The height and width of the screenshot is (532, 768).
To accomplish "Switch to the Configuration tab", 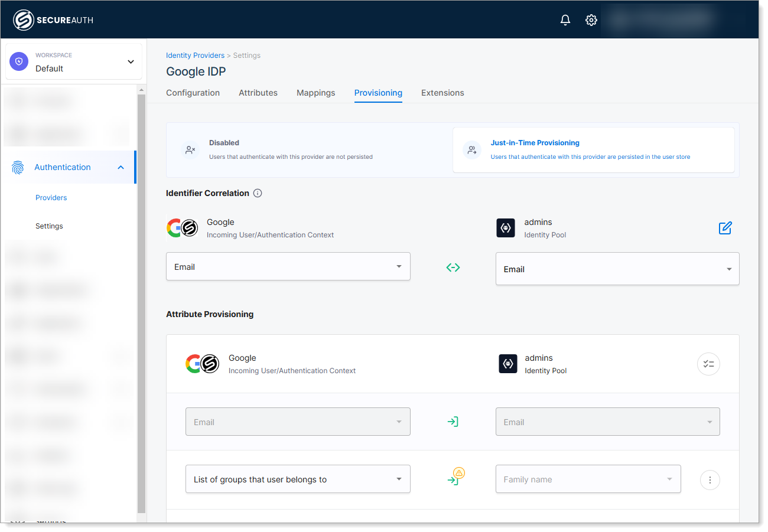I will click(x=193, y=93).
